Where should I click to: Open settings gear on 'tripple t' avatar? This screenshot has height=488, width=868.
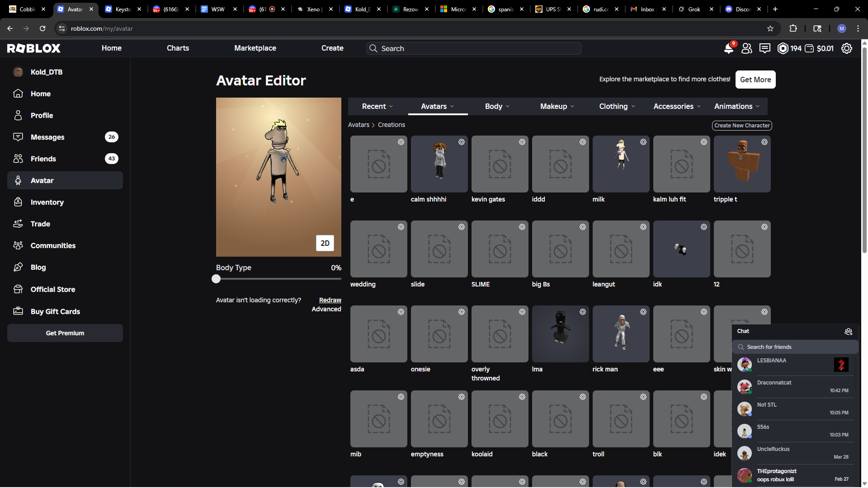(764, 142)
